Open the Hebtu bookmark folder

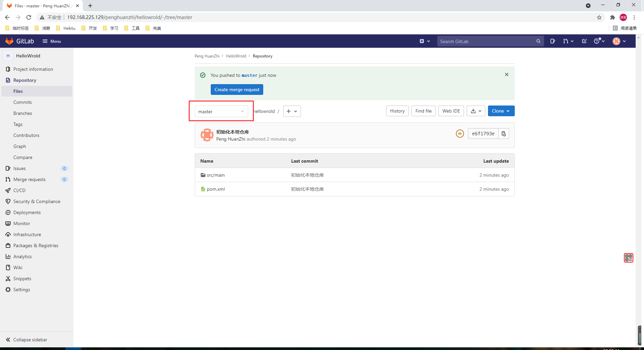(x=66, y=28)
